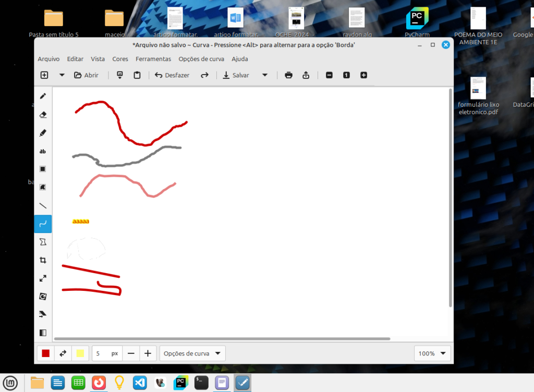Swap the main and secondary colors
This screenshot has height=392, width=534.
63,353
